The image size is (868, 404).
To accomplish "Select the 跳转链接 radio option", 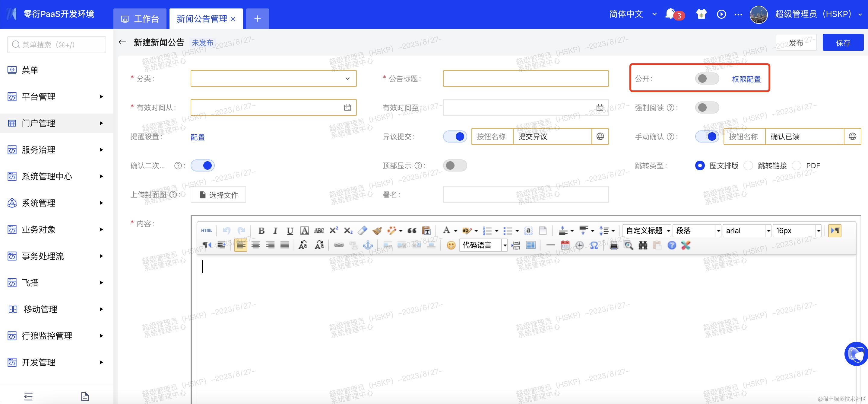I will pos(748,165).
